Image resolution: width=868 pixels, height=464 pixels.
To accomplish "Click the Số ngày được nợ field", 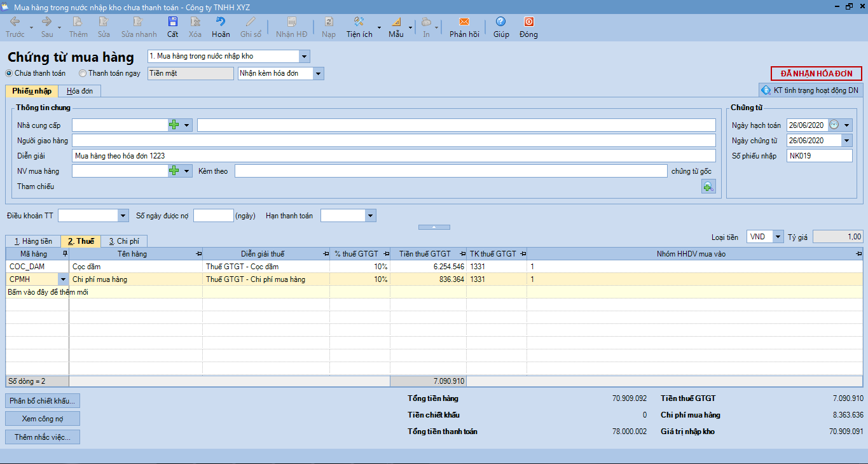I will (x=213, y=216).
